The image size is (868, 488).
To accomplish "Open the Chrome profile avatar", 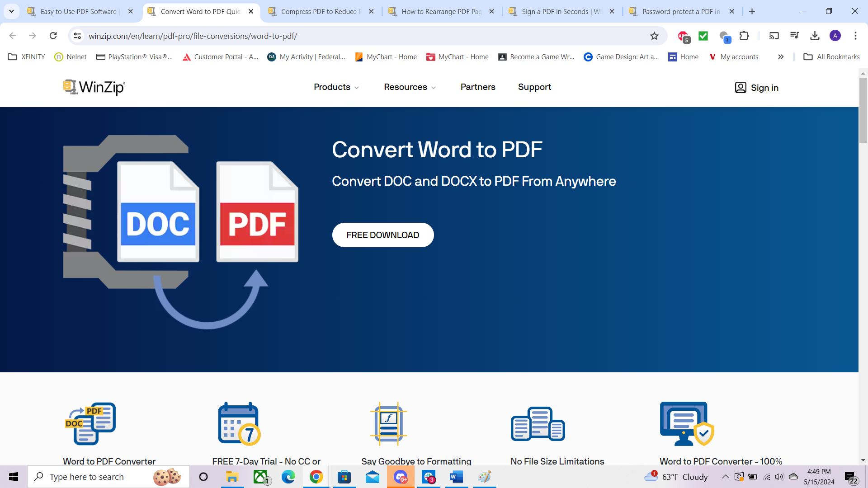I will click(835, 36).
